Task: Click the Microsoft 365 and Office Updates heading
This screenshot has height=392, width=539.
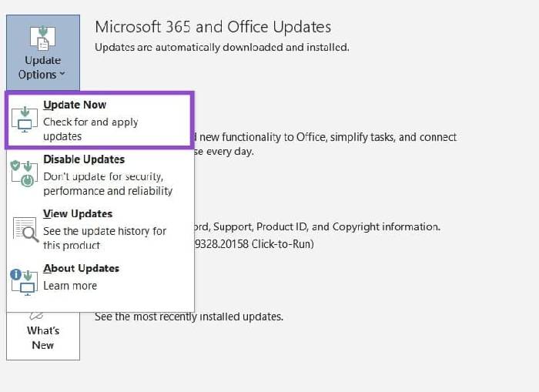Action: coord(213,27)
